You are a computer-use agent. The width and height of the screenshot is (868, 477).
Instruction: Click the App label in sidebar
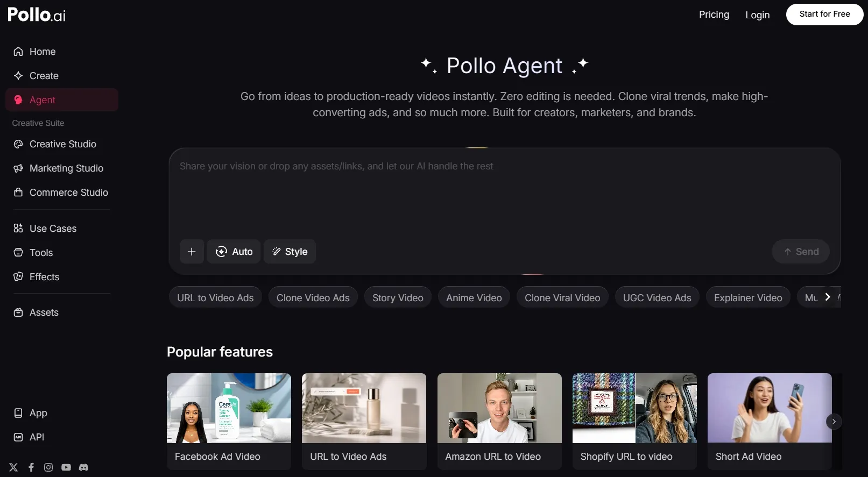click(x=38, y=413)
